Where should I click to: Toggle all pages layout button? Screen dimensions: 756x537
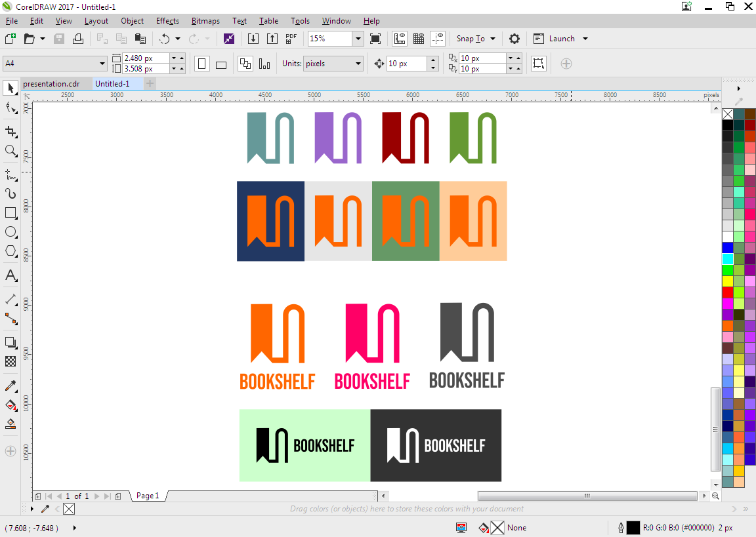(x=245, y=64)
